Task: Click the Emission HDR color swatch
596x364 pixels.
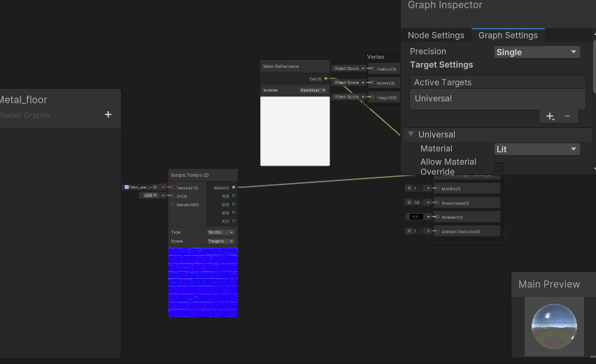Action: (416, 217)
